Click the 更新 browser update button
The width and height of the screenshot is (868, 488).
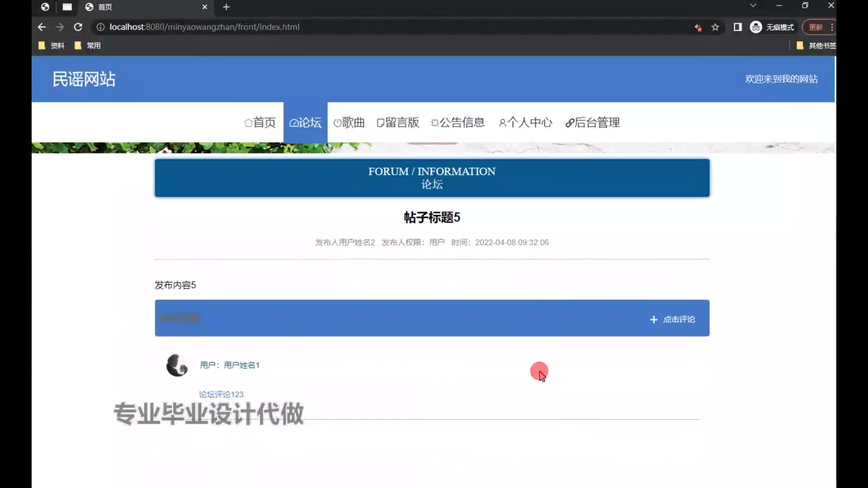coord(816,27)
